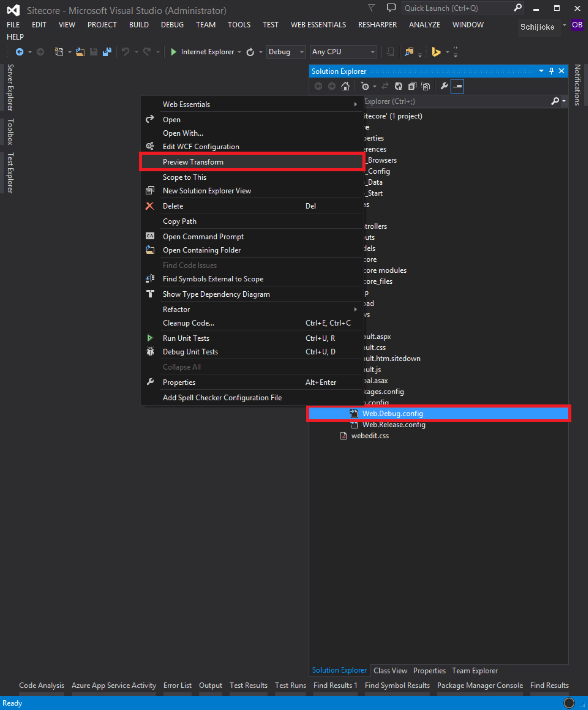
Task: Click the Properties wrench icon in Solution Explorer
Action: [444, 86]
